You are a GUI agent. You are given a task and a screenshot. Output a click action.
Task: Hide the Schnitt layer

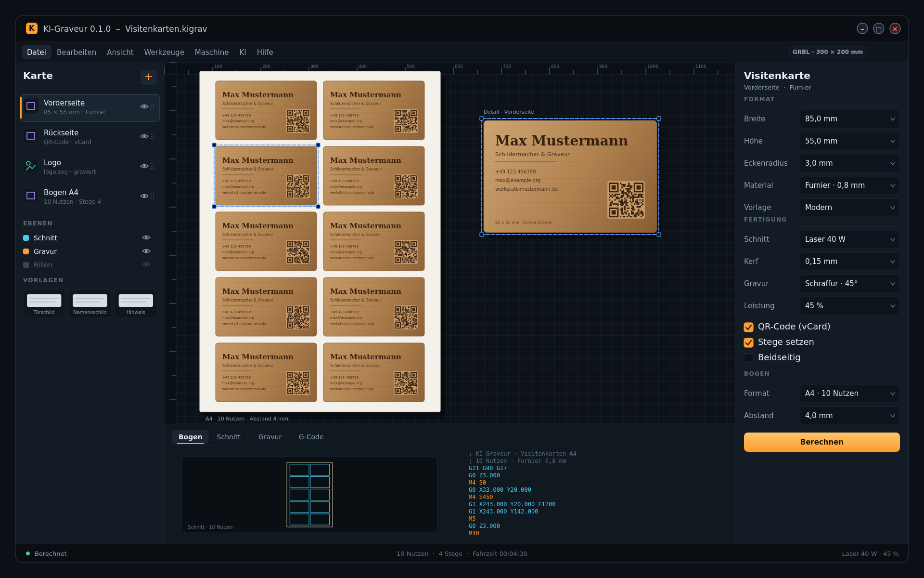tap(146, 237)
